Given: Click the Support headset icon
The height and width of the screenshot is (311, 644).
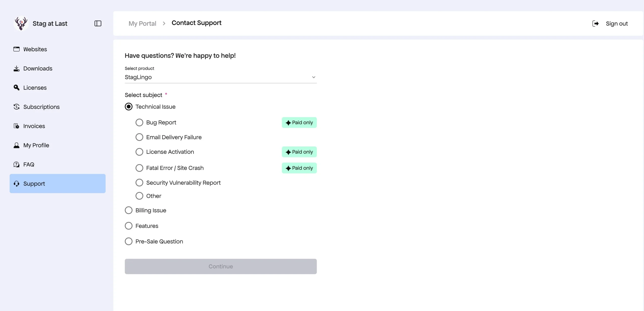Looking at the screenshot, I should pos(17,183).
